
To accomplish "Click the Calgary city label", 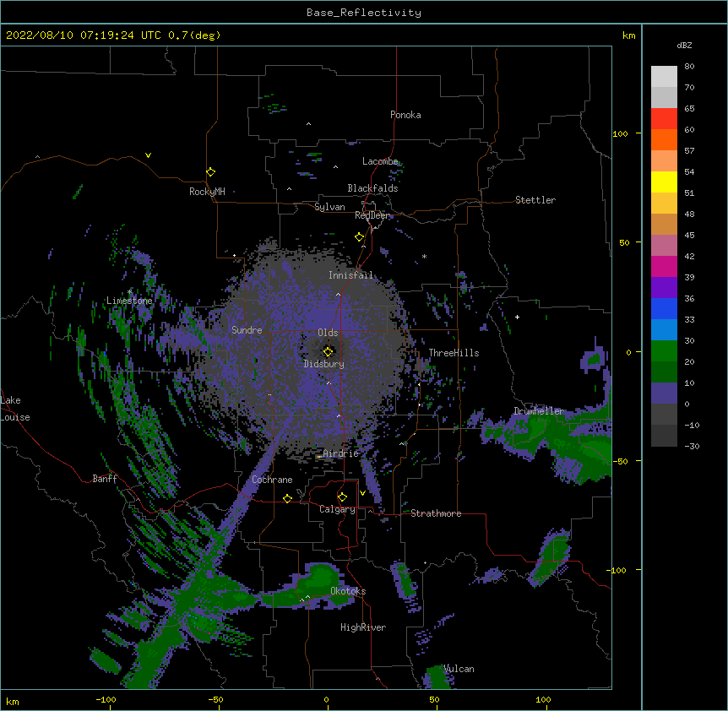I will 338,509.
